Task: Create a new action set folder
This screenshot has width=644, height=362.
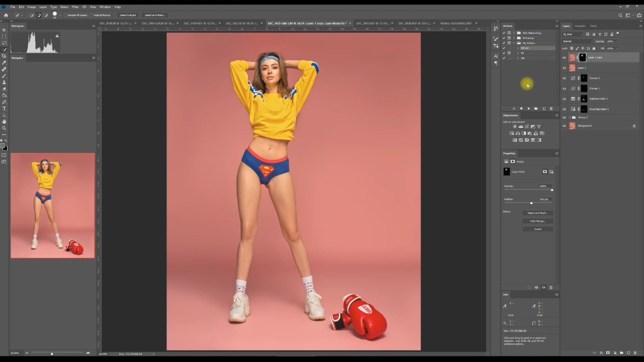Action: pyautogui.click(x=536, y=109)
